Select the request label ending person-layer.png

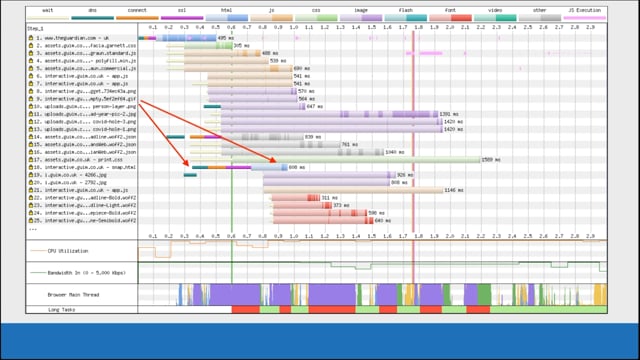(x=90, y=107)
